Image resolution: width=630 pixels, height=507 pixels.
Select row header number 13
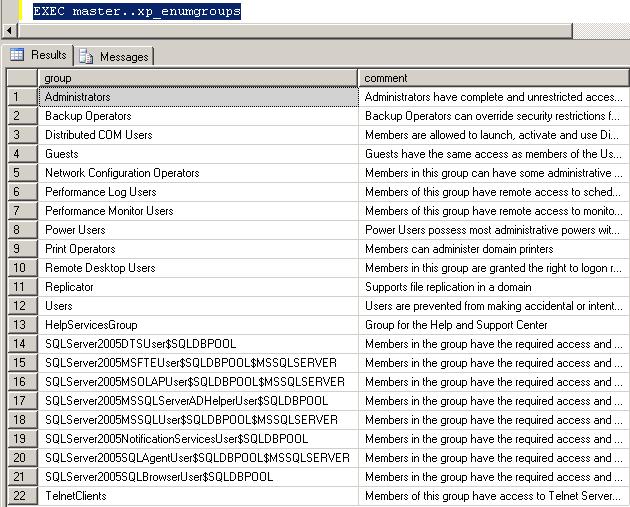click(21, 325)
